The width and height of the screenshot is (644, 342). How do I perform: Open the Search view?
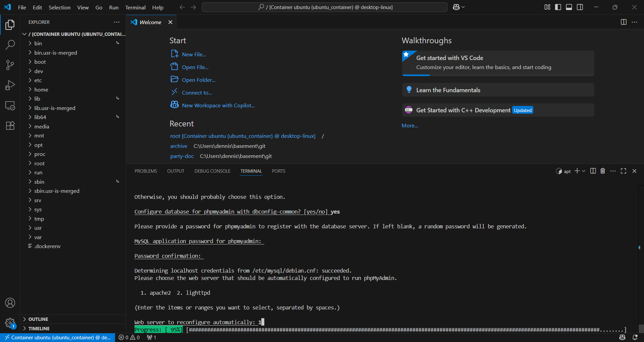pyautogui.click(x=10, y=45)
